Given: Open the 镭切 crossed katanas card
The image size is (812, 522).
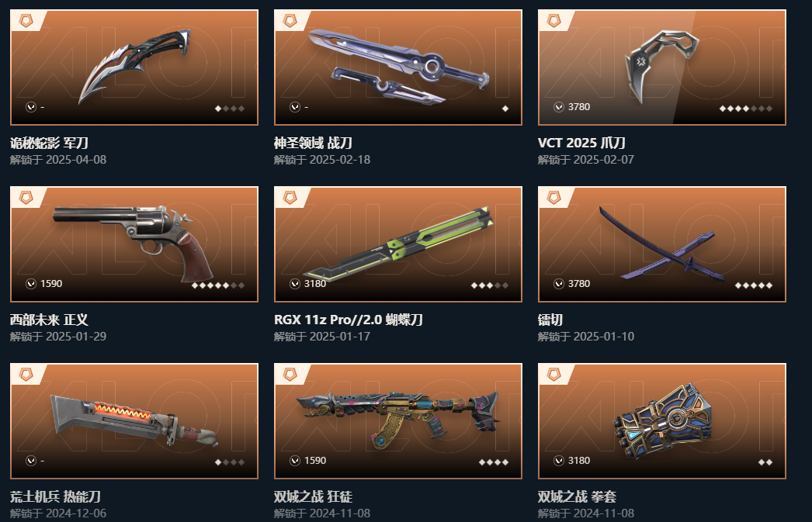Looking at the screenshot, I should [662, 244].
